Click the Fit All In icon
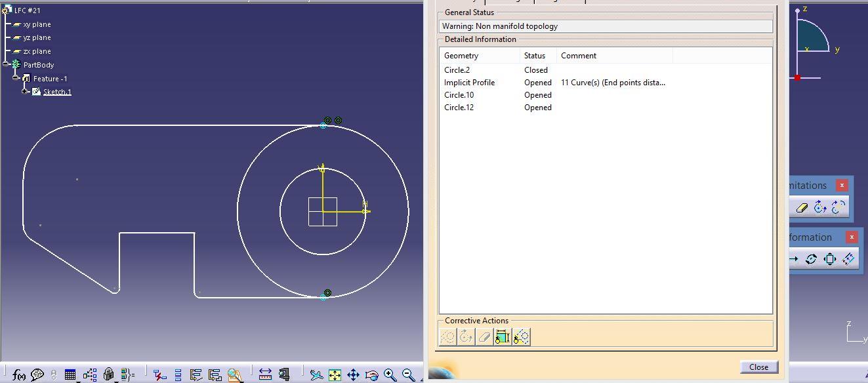The height and width of the screenshot is (383, 868). click(335, 375)
